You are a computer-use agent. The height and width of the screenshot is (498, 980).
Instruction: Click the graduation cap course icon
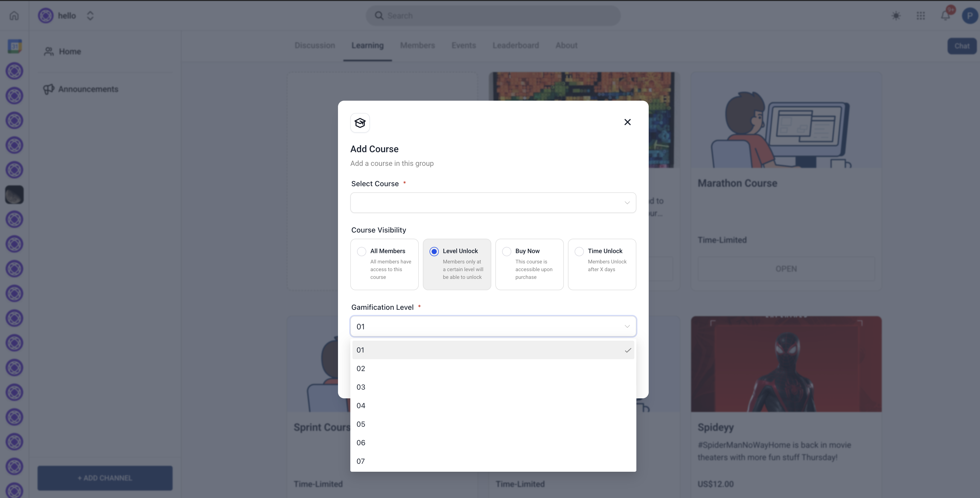coord(360,123)
